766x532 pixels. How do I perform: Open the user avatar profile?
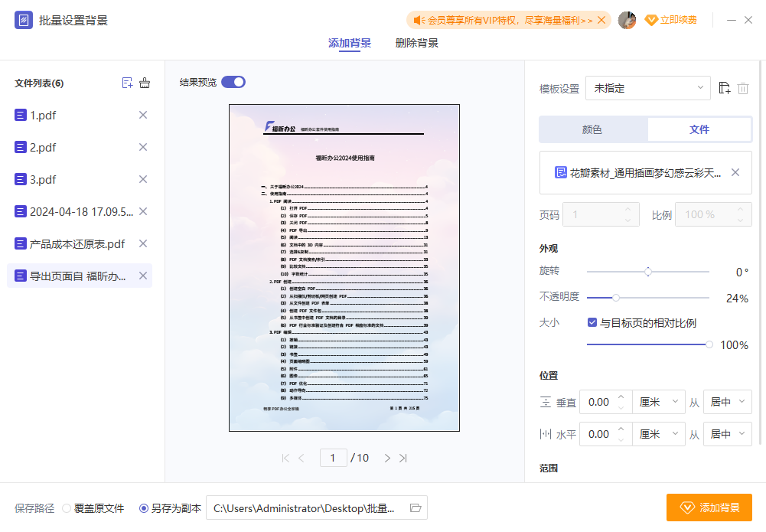coord(627,20)
